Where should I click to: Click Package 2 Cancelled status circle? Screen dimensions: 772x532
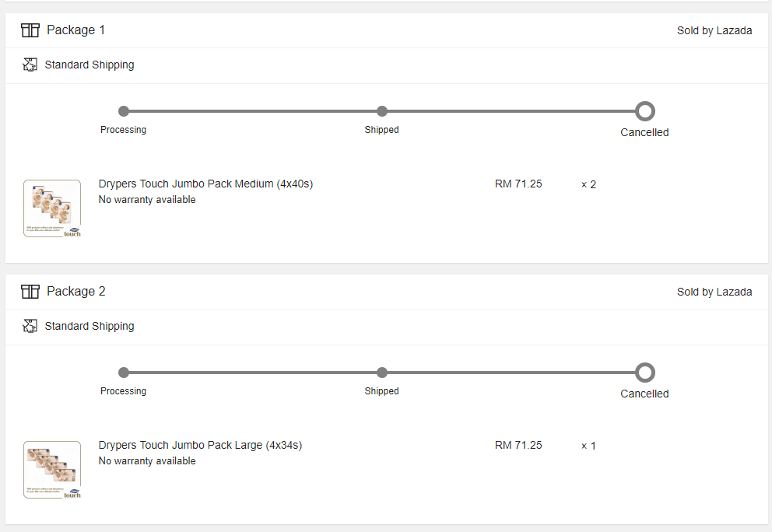click(644, 373)
